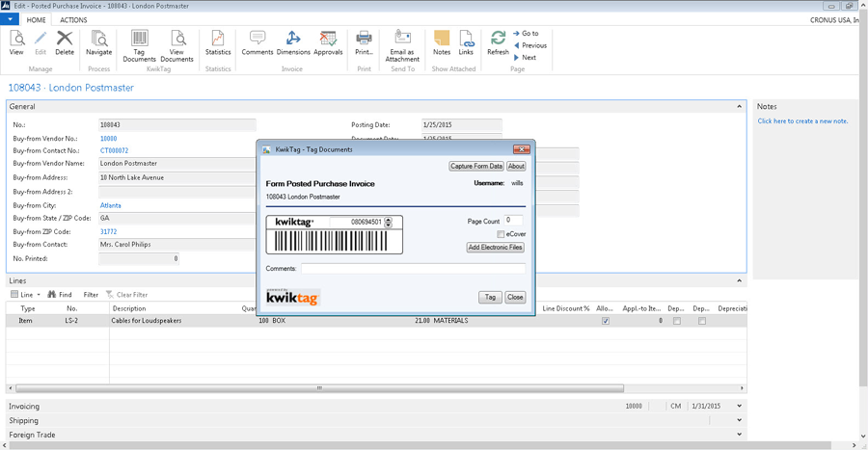Open vendor number 10000 link
The width and height of the screenshot is (868, 450).
coord(108,139)
